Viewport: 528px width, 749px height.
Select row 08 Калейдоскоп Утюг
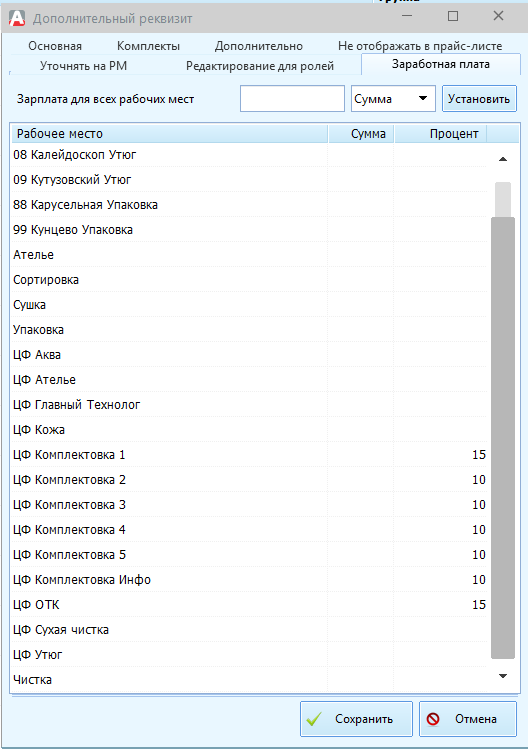coord(249,155)
